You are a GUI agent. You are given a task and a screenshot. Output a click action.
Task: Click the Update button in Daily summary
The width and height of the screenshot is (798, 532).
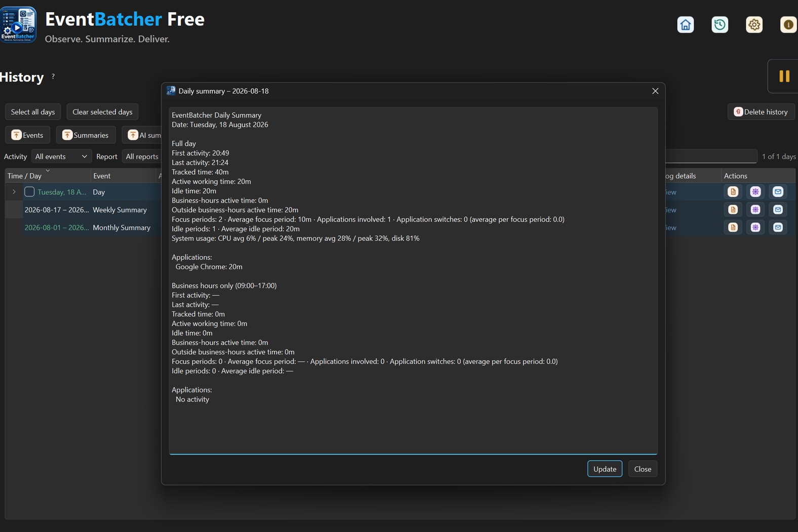605,469
